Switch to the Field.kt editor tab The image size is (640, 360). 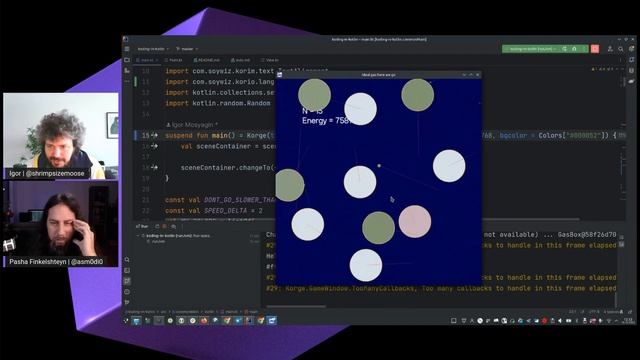coord(174,60)
